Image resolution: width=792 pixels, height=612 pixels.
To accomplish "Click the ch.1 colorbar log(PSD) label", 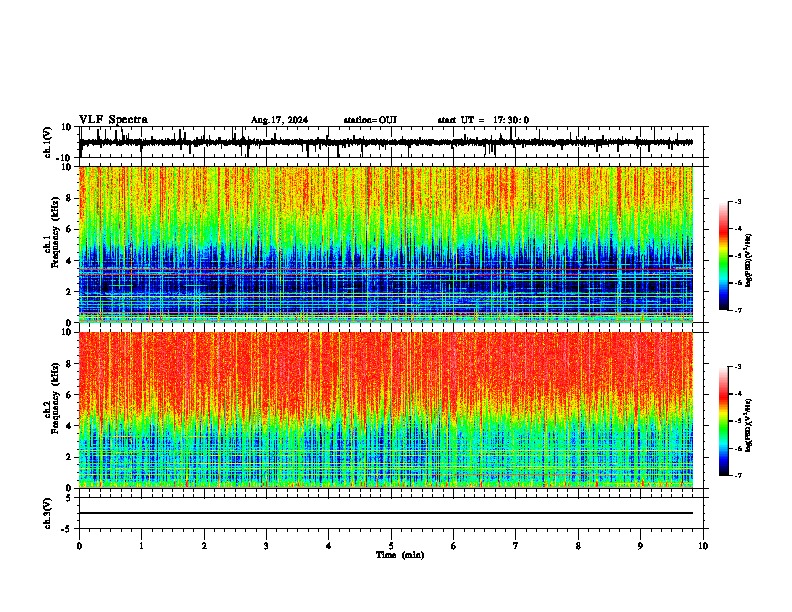I will (748, 260).
